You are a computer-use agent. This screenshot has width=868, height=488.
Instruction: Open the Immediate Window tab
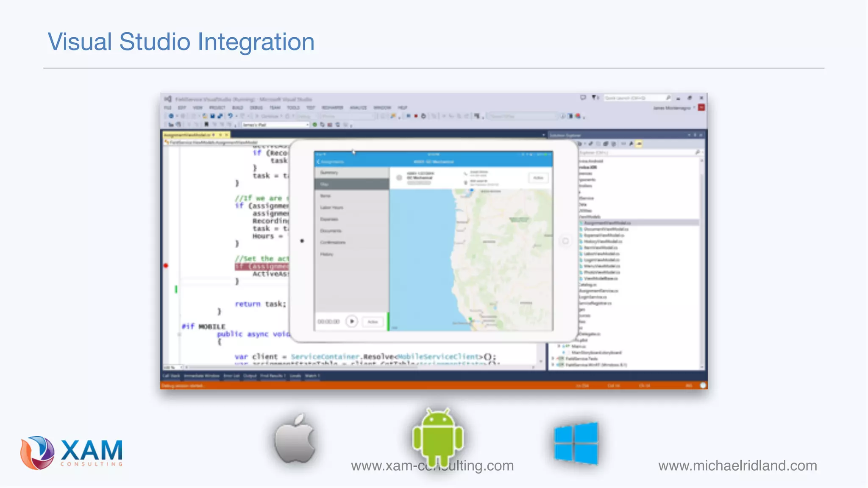pos(202,376)
